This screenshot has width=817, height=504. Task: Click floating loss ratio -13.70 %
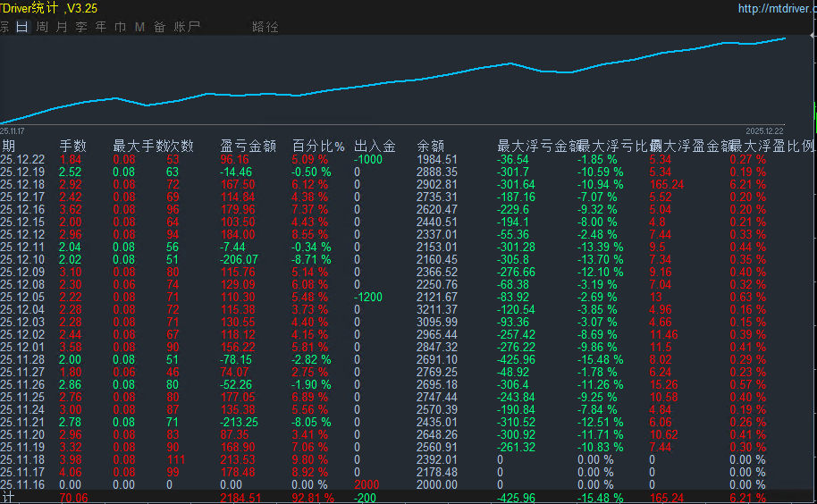pyautogui.click(x=600, y=259)
